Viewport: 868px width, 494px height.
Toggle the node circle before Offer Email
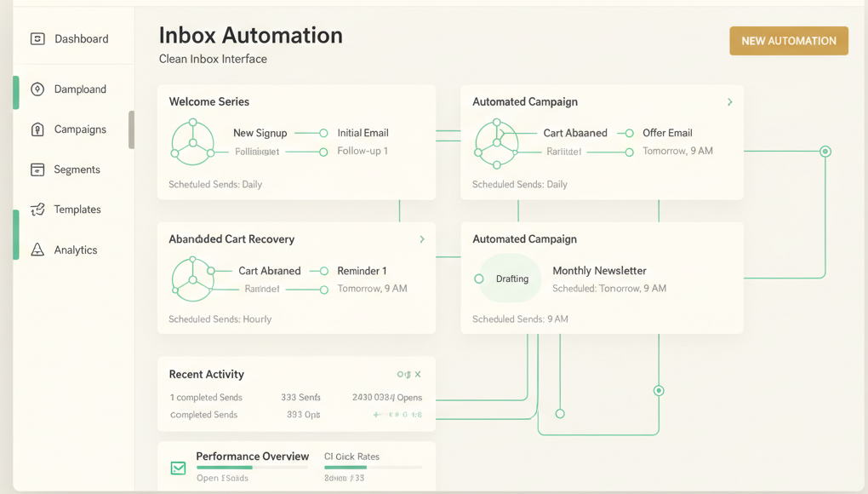pyautogui.click(x=629, y=133)
